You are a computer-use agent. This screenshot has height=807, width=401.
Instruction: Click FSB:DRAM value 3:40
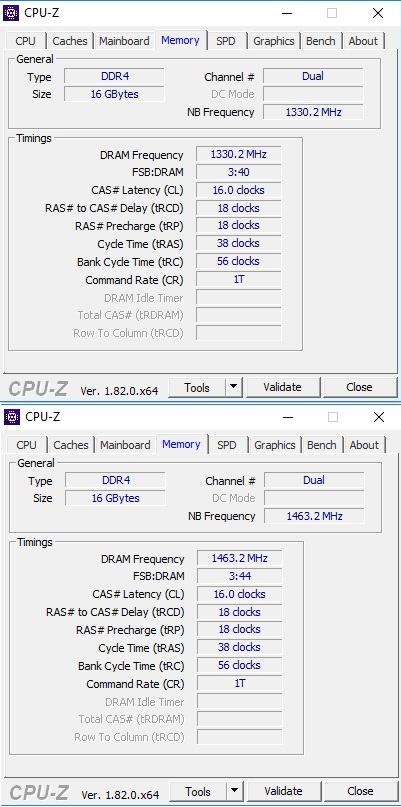click(238, 172)
